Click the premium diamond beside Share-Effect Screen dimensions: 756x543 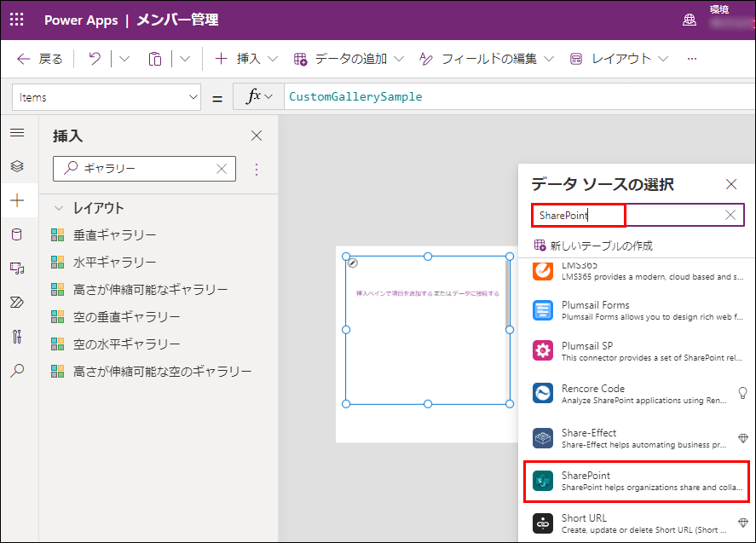[743, 438]
